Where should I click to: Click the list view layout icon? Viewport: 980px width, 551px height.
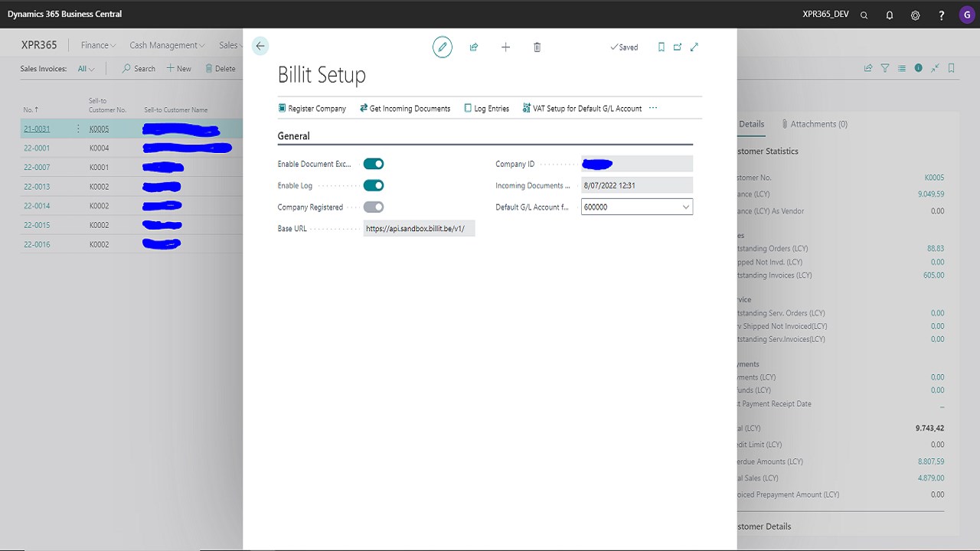[902, 68]
